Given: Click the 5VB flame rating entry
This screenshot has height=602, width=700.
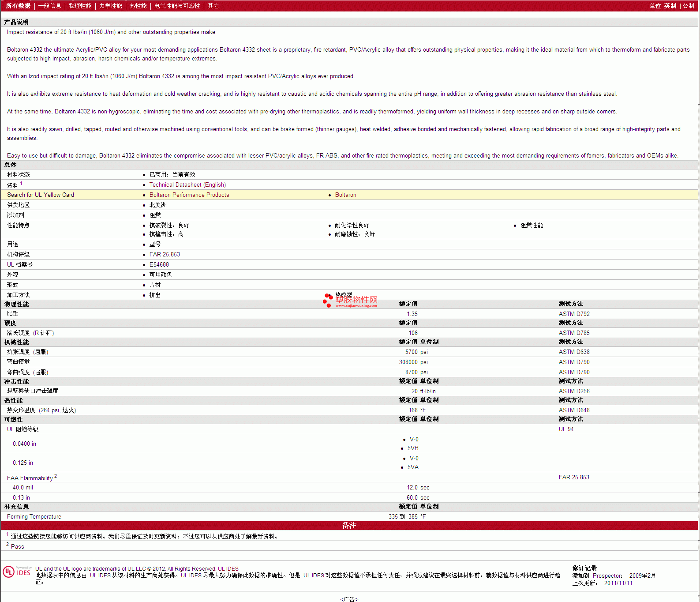Looking at the screenshot, I should (413, 448).
